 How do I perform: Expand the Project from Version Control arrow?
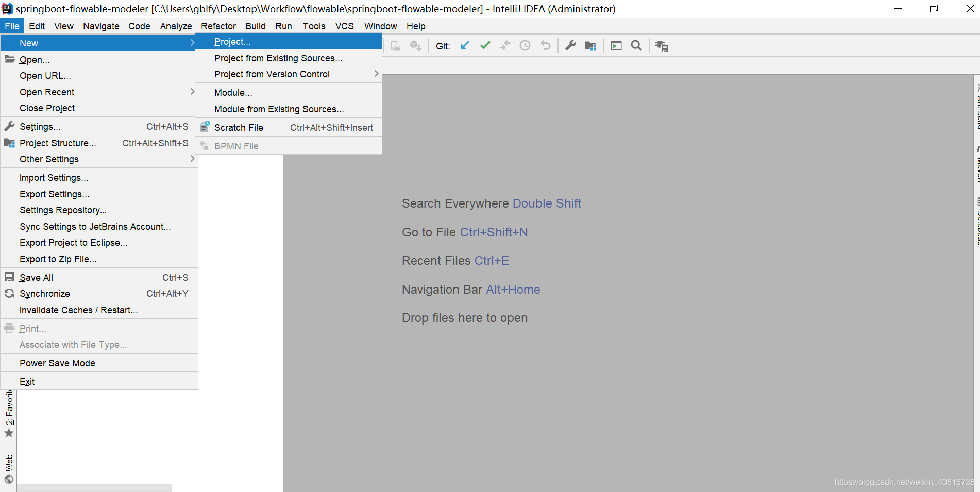tap(376, 74)
